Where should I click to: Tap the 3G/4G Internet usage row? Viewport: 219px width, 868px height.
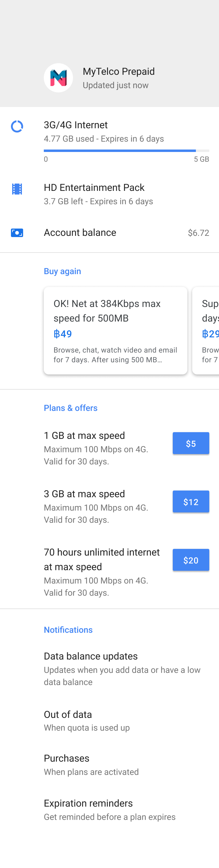[x=109, y=131]
